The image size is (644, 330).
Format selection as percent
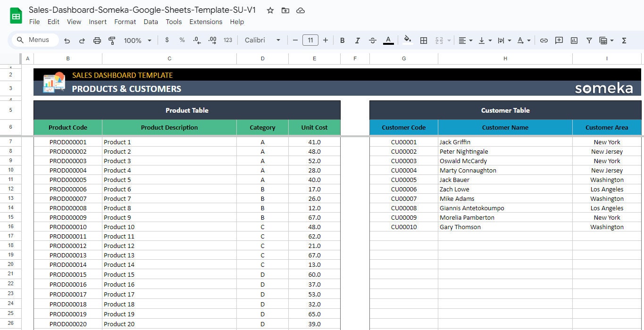click(x=182, y=40)
